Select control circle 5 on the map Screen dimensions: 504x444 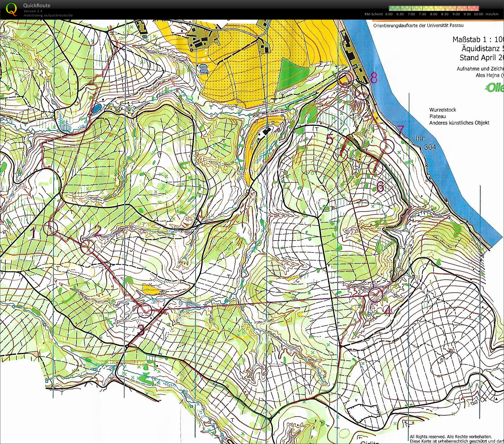[340, 155]
